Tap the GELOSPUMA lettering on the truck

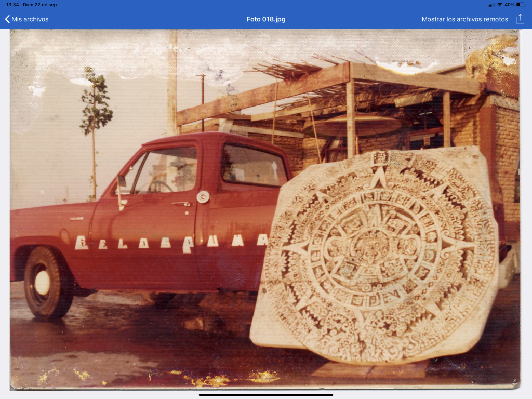[171, 242]
